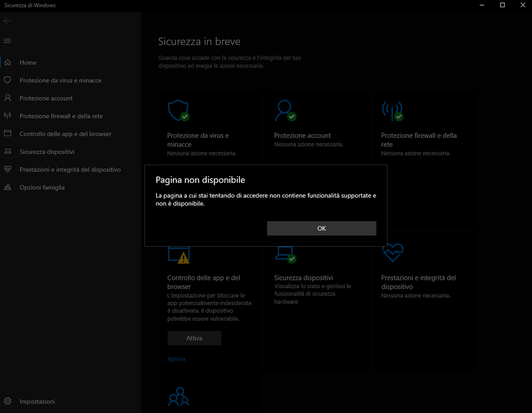Open the Controllo delle app e del browser tile title
Screen dimensions: 532x413
tap(204, 282)
